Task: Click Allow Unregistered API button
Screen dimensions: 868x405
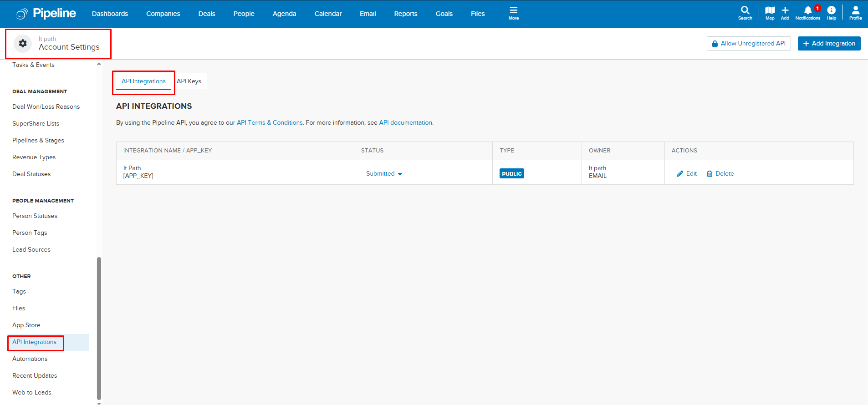Action: coord(748,43)
